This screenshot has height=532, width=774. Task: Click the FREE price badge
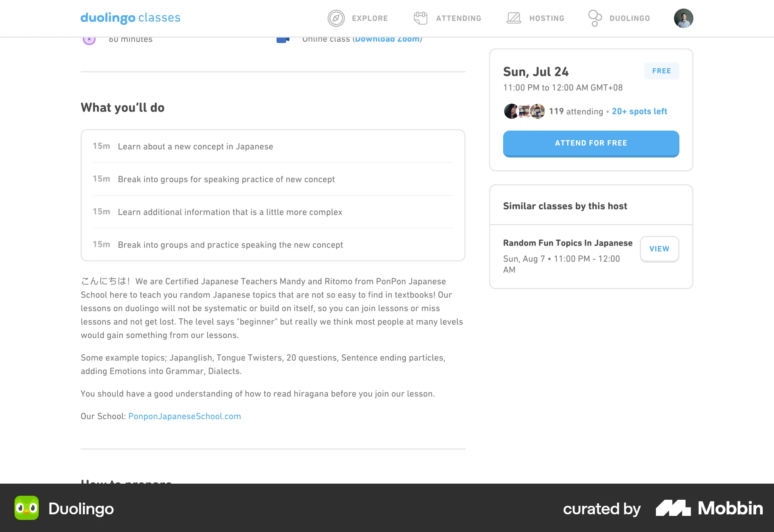click(x=661, y=71)
